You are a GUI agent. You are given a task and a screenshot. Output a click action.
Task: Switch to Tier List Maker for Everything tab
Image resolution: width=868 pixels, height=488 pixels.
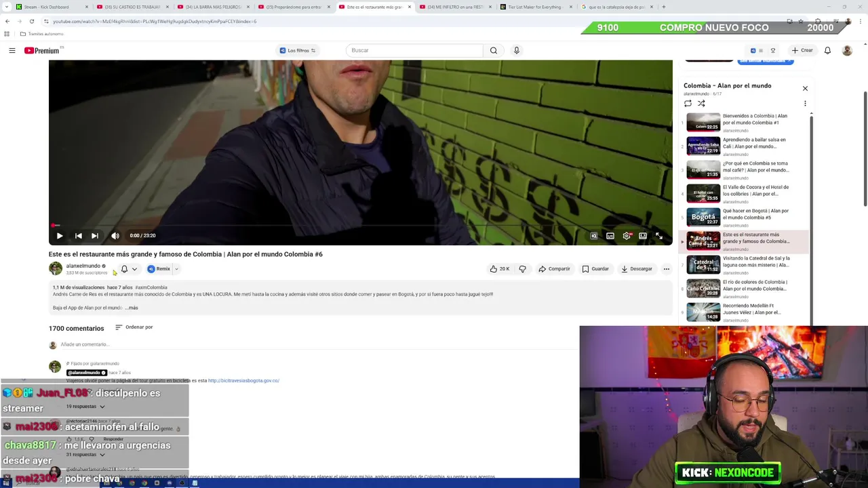pos(536,7)
